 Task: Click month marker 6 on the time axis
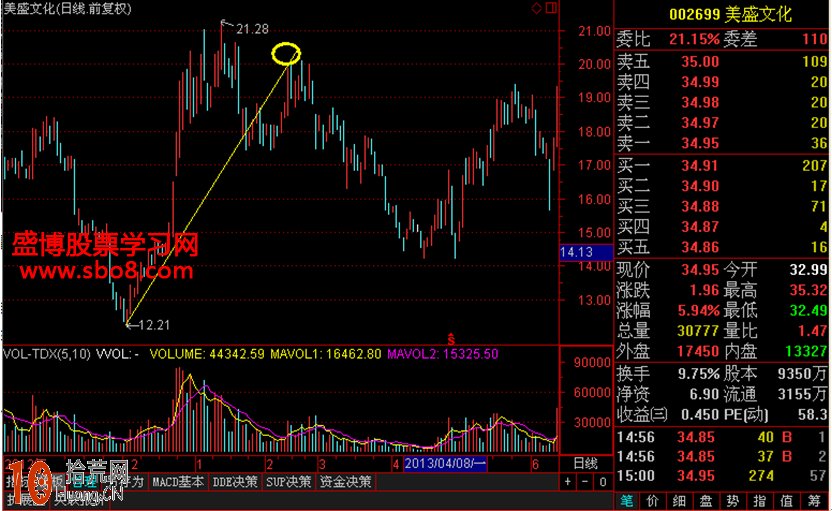click(535, 465)
